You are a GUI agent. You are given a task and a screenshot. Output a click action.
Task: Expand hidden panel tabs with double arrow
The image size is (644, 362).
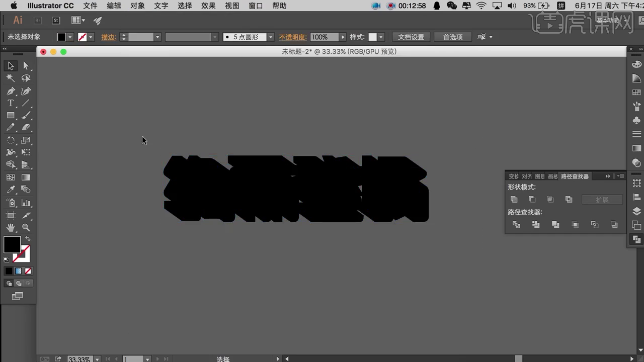click(608, 176)
